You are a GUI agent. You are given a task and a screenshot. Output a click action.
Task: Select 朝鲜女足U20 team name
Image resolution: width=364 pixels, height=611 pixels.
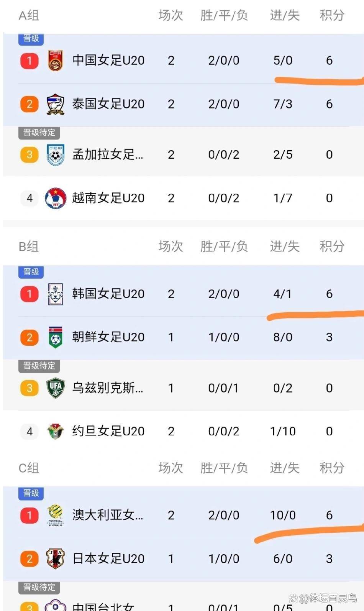tap(108, 337)
